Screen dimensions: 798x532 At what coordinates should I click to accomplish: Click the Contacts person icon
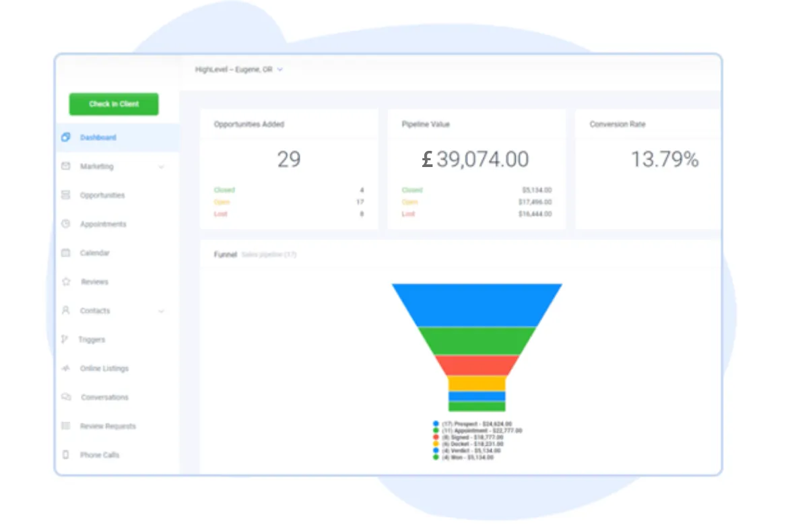tap(65, 310)
